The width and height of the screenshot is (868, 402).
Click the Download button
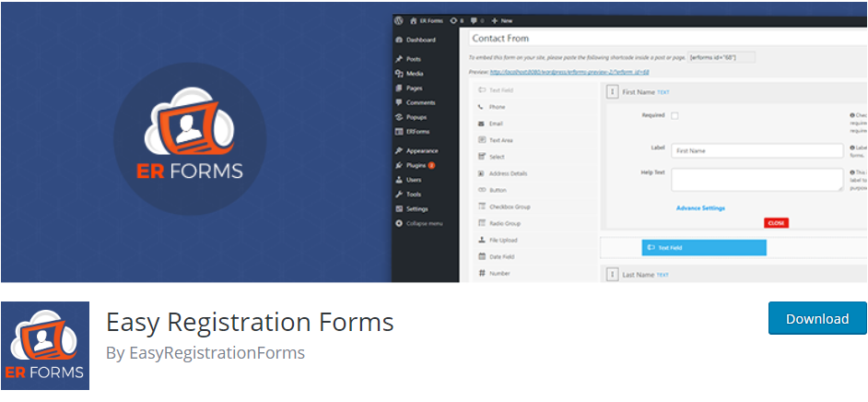(817, 318)
